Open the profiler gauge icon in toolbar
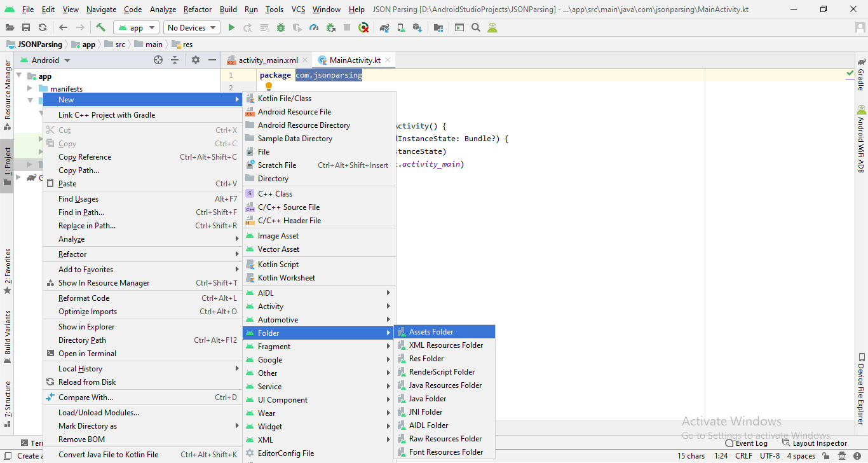Viewport: 868px width, 463px height. 314,27
